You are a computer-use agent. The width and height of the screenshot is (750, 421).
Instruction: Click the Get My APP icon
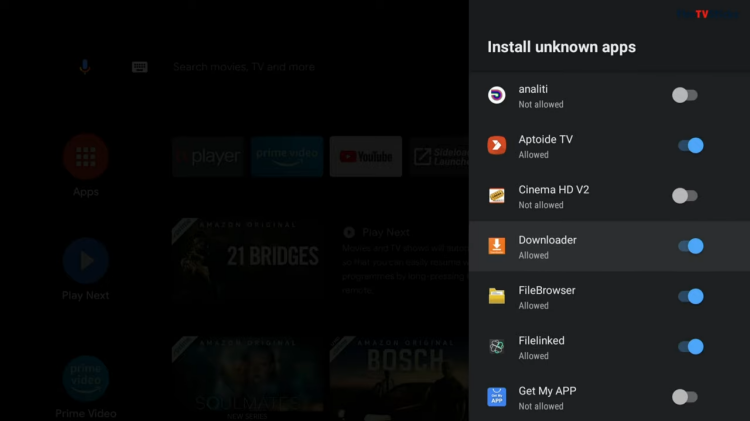(496, 397)
